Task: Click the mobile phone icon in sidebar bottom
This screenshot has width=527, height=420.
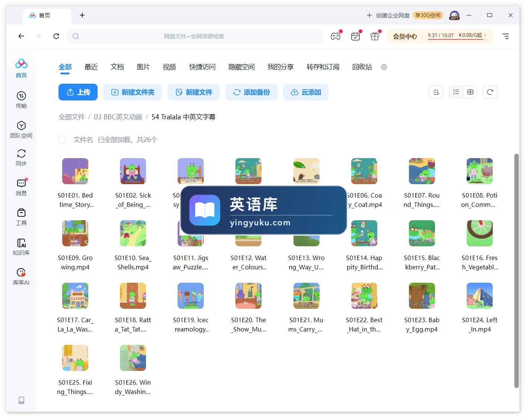Action: click(21, 400)
